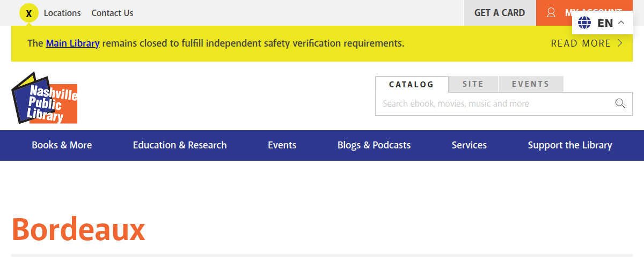This screenshot has height=262, width=644.
Task: Follow the Main Library link in the banner
Action: coord(72,43)
